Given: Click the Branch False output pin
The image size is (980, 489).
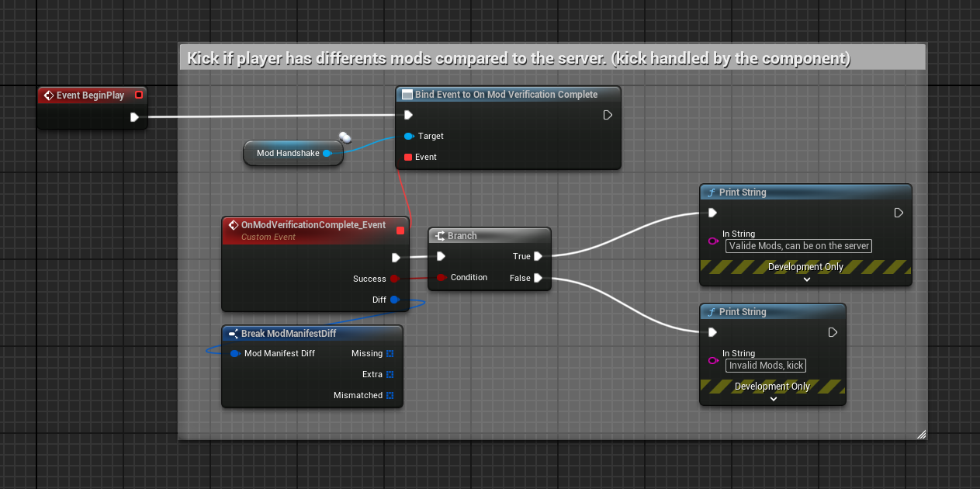Looking at the screenshot, I should pos(538,278).
